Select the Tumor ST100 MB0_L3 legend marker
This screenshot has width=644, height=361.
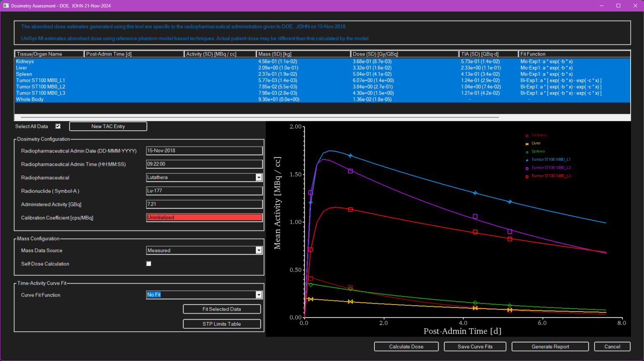pos(527,176)
